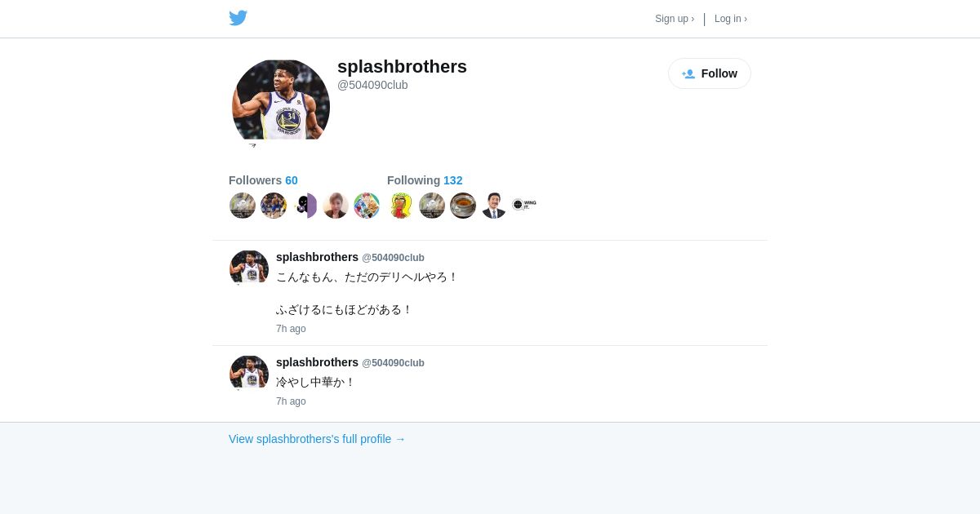The height and width of the screenshot is (514, 980).
Task: Select the yellow and red cartoon following avatar
Action: (x=401, y=206)
